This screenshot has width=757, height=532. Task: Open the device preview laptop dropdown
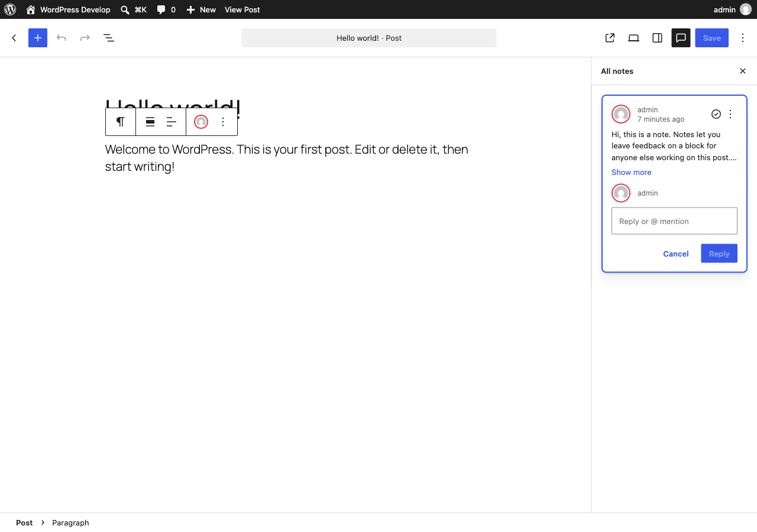point(633,38)
